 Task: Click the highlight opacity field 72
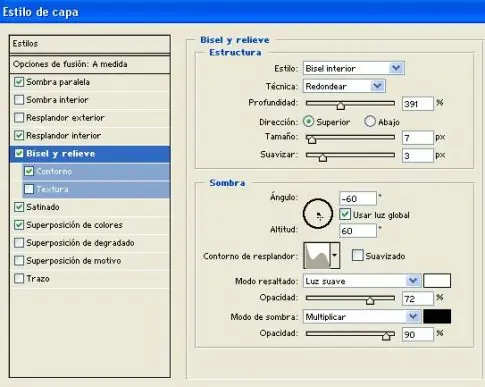[418, 299]
